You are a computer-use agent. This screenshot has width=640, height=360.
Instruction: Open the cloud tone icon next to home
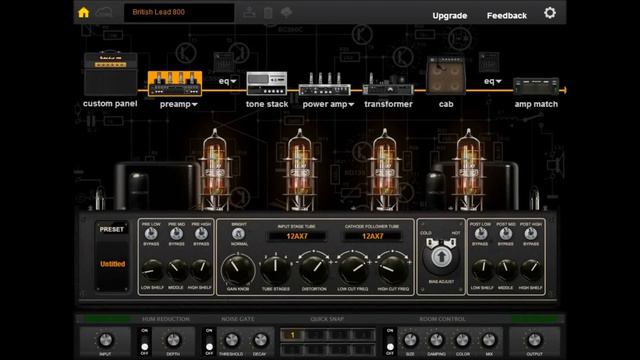[104, 13]
